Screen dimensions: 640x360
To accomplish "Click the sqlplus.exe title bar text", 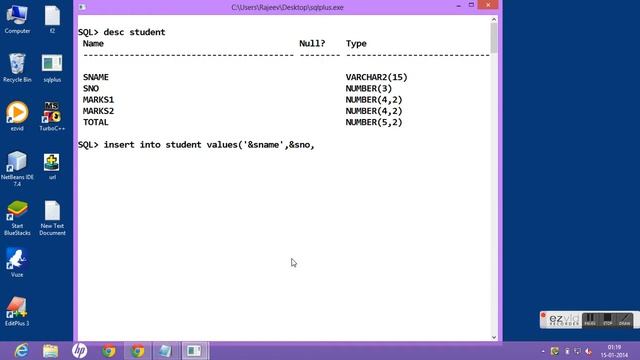I will (x=287, y=7).
